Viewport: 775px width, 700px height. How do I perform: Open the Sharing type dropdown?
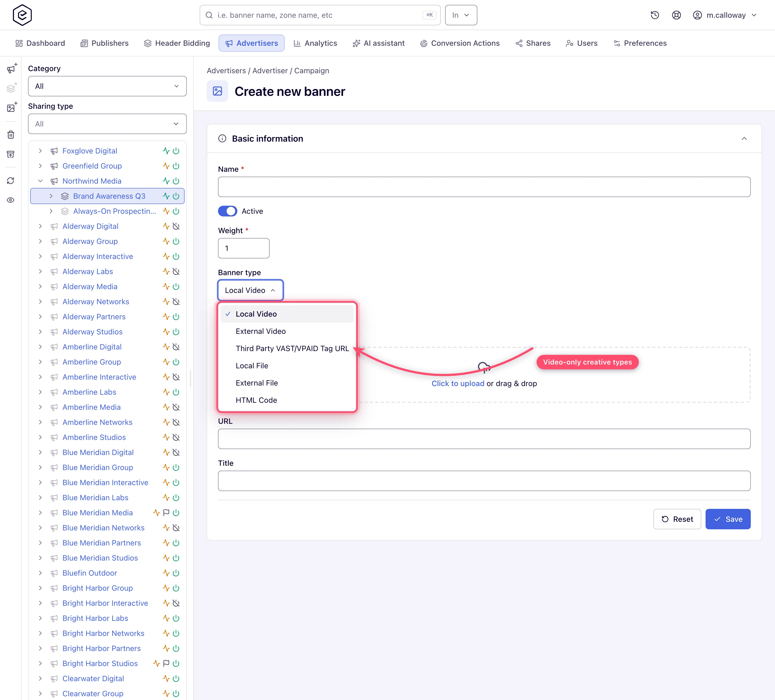coord(107,124)
